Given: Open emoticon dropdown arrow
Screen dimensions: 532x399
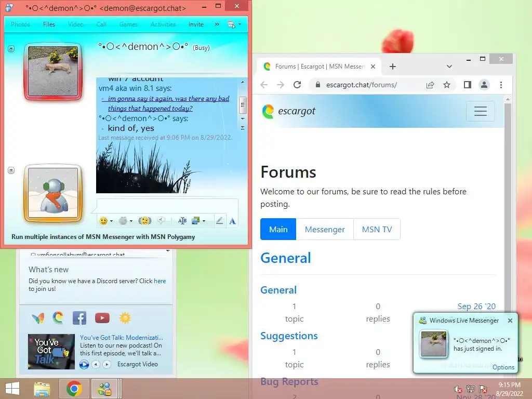Looking at the screenshot, I should click(111, 221).
